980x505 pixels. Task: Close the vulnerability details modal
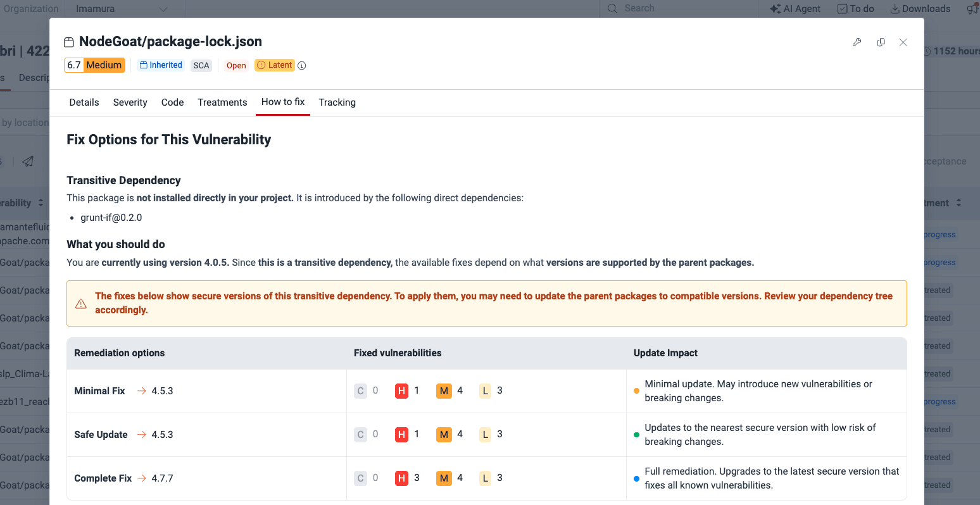[903, 42]
